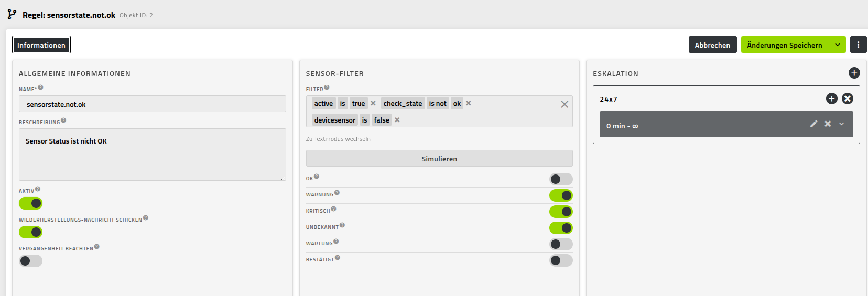This screenshot has height=296, width=868.
Task: Open the Informationen tab
Action: click(41, 45)
